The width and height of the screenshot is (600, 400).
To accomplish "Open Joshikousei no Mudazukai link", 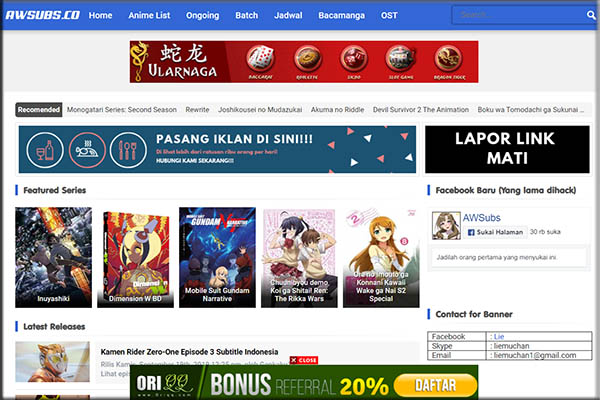I will coord(260,110).
